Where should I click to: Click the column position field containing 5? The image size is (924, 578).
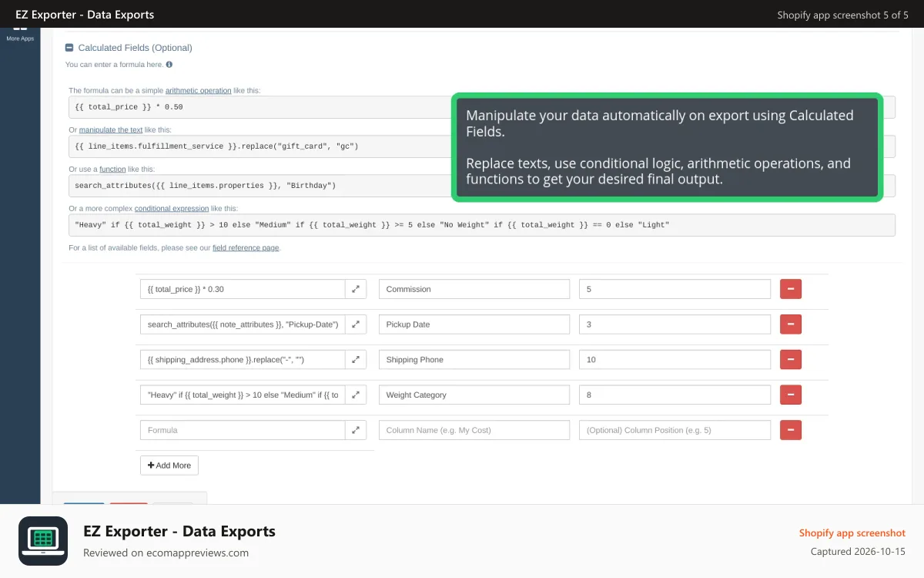coord(675,289)
